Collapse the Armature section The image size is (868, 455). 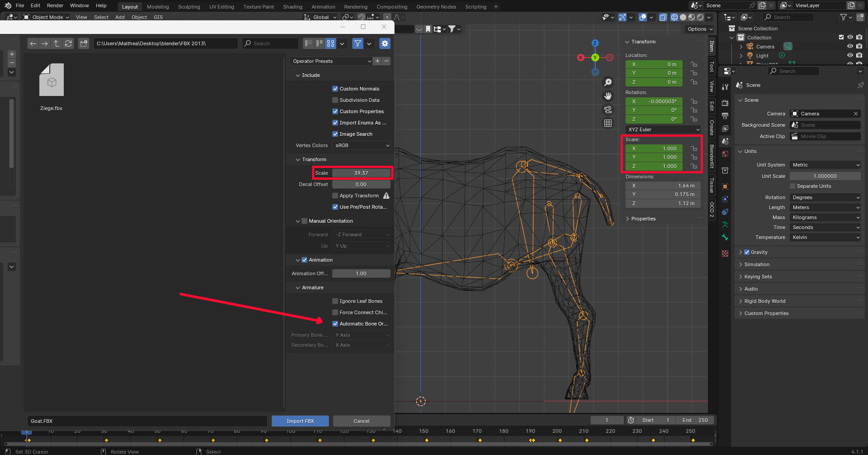pos(313,287)
